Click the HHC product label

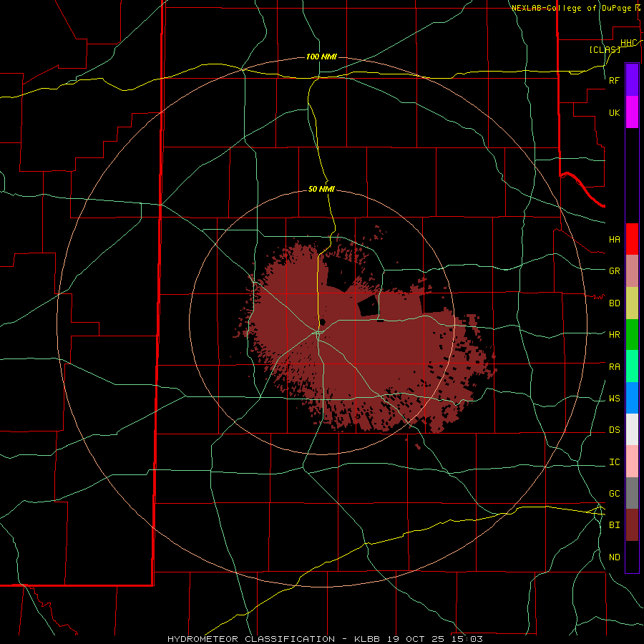pos(628,43)
